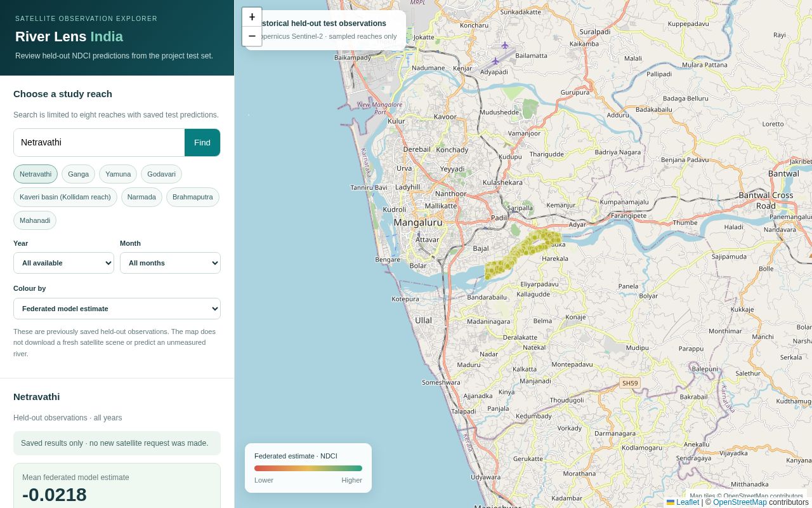Click the study reach search field
The width and height of the screenshot is (812, 508).
coord(99,142)
